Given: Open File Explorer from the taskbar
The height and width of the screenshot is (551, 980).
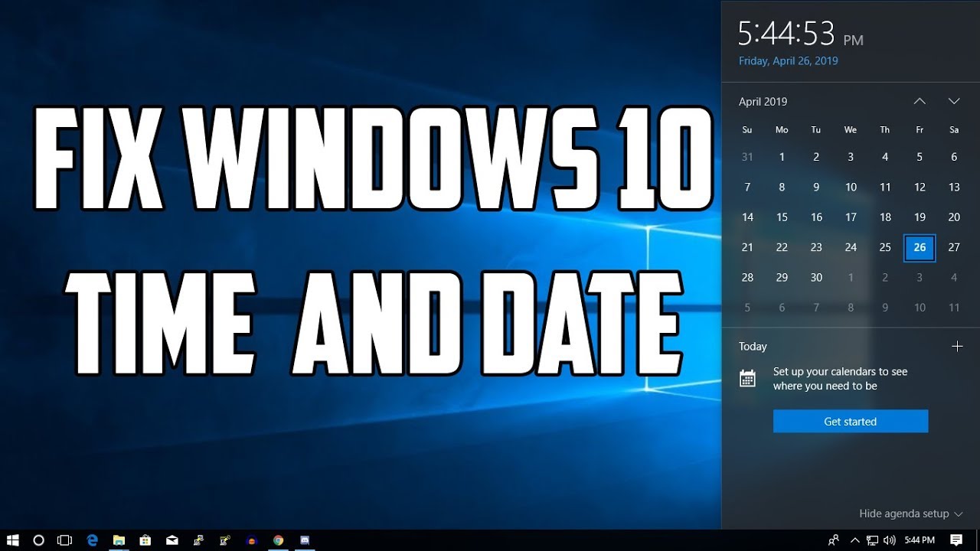Looking at the screenshot, I should tap(119, 540).
